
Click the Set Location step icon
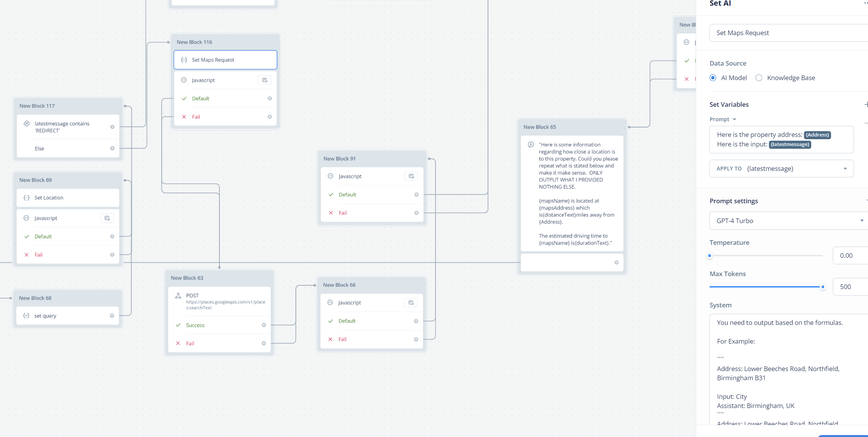[27, 198]
